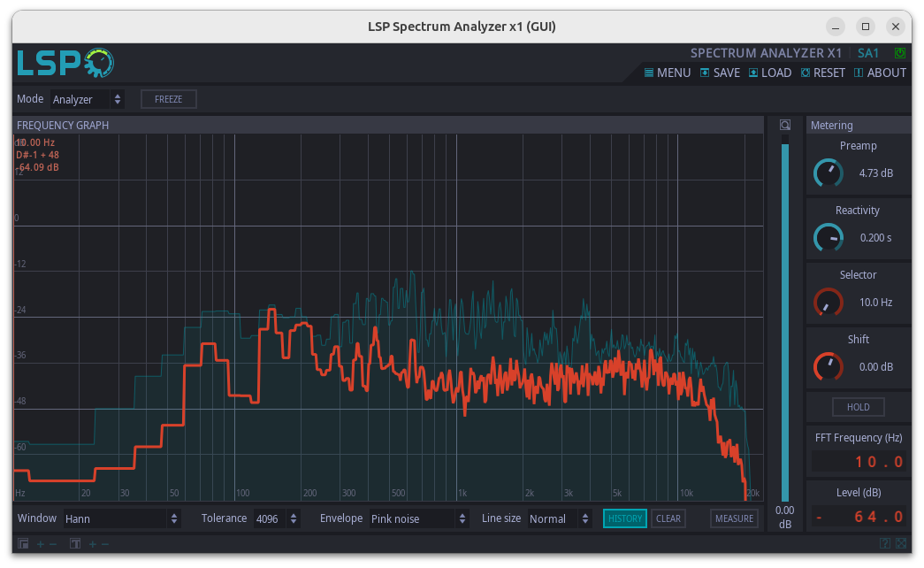Click the Preamp value 4.73 dB
Viewport: 924px width, 568px height.
[875, 173]
